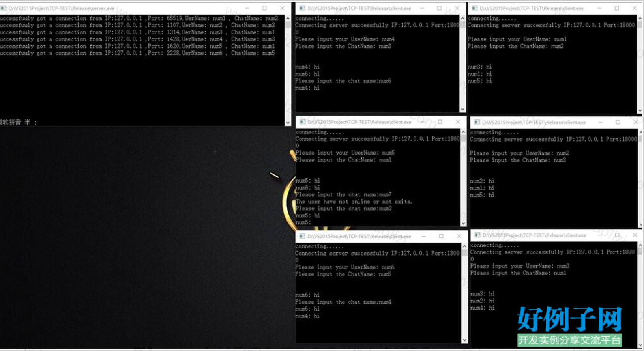Viewport: 644px width, 351px height.
Task: Minimize the server.exe console window
Action: point(247,8)
